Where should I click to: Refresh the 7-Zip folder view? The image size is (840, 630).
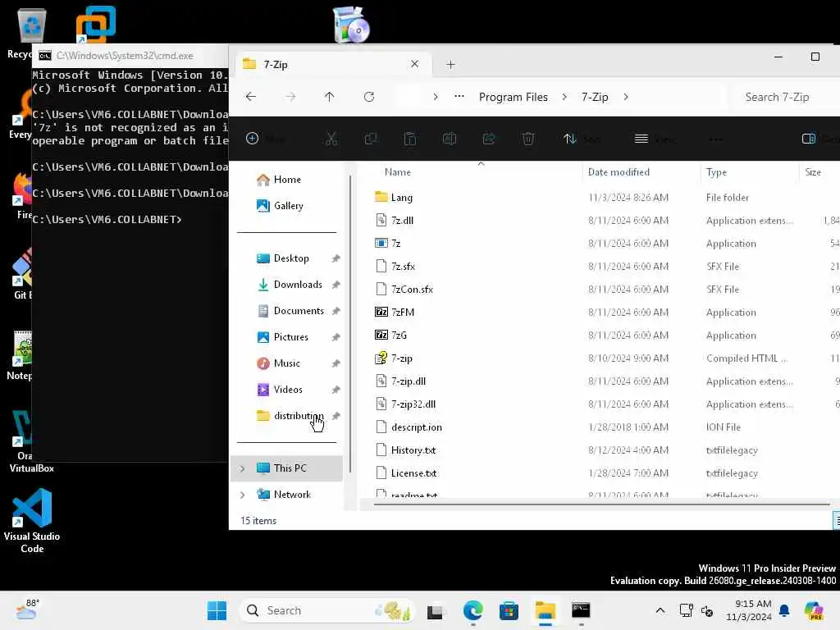point(369,97)
